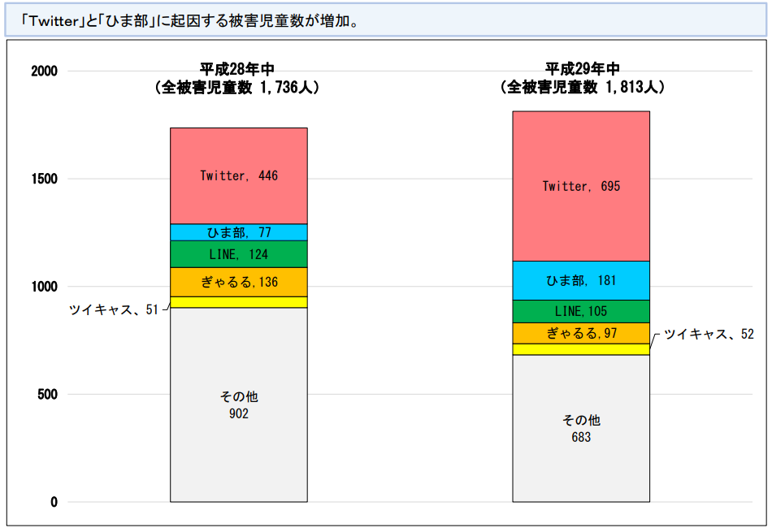The height and width of the screenshot is (532, 772).
Task: Select the 平成29年中 chart title
Action: (583, 68)
